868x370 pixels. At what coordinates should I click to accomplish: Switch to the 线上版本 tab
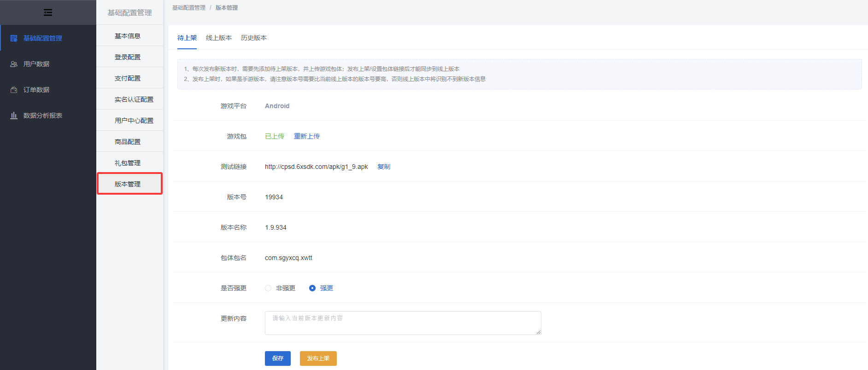pos(219,38)
